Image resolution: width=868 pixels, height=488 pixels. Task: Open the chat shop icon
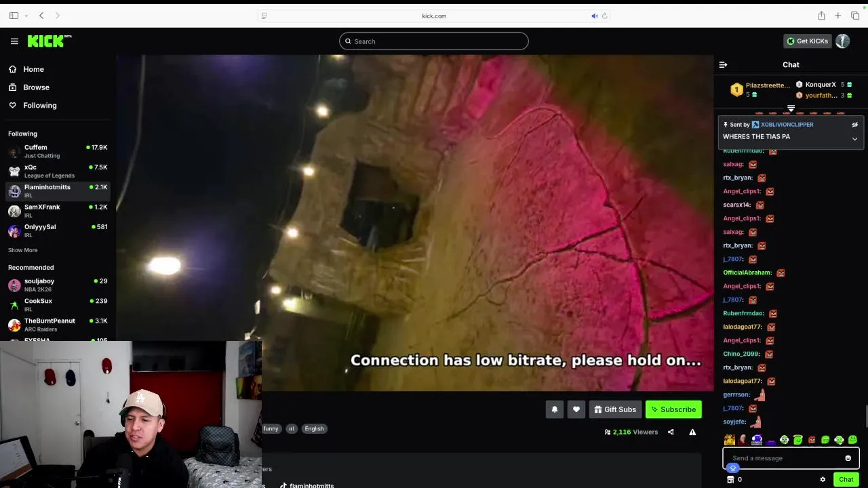[730, 479]
